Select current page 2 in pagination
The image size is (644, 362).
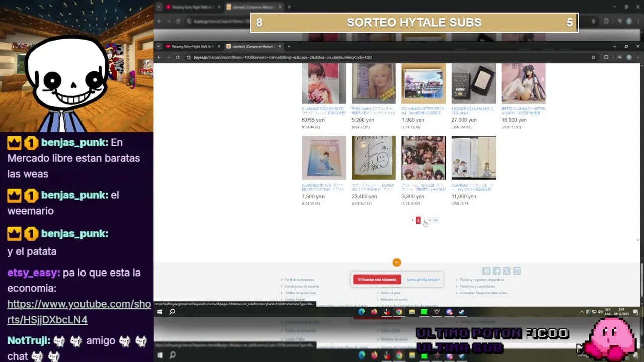[418, 220]
